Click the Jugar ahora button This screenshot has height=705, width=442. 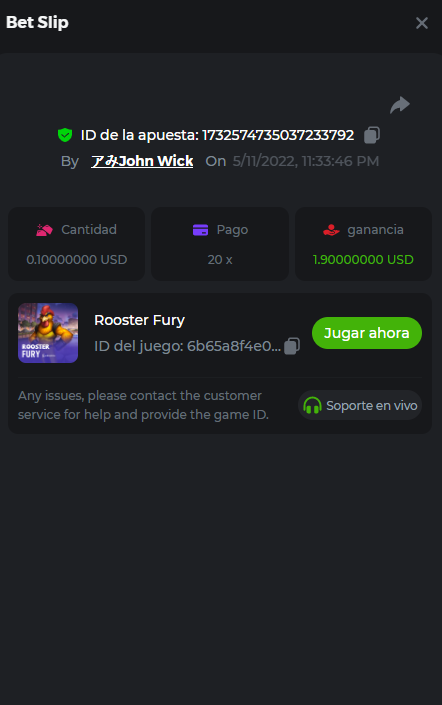[367, 333]
